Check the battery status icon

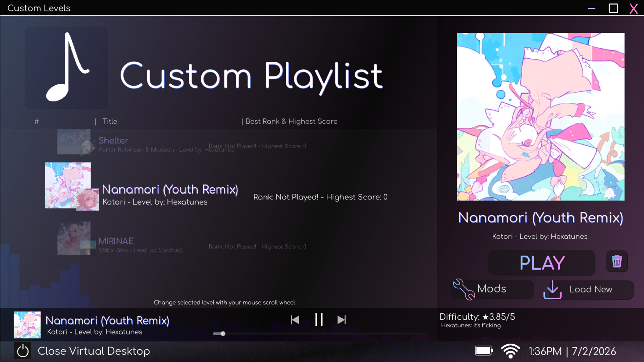[484, 351]
